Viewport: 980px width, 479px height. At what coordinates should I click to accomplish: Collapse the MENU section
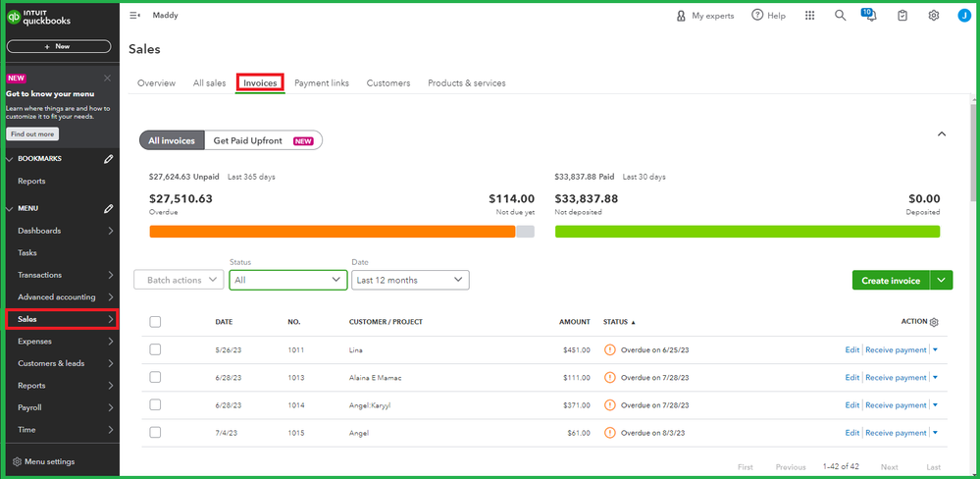pos(9,208)
